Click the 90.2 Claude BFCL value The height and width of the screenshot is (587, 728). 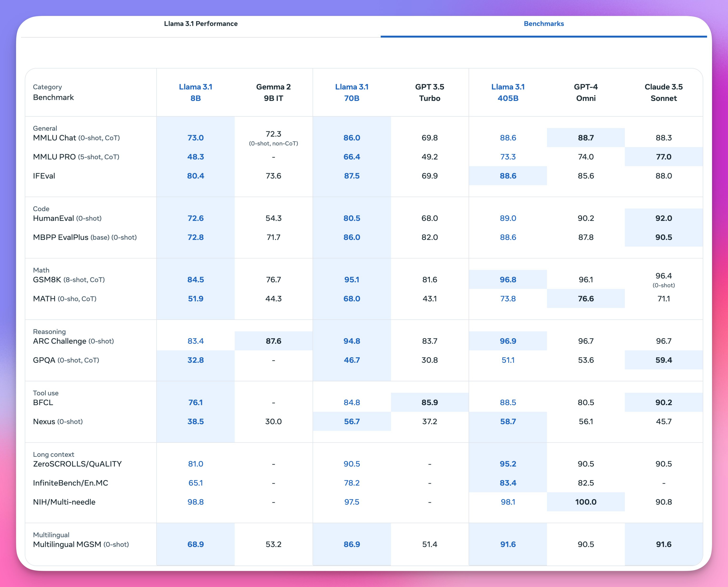[x=664, y=402]
